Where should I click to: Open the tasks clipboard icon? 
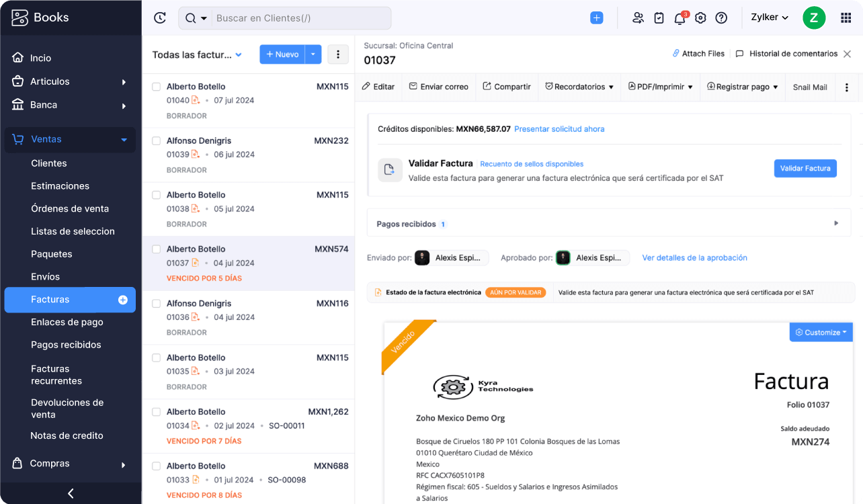(659, 18)
